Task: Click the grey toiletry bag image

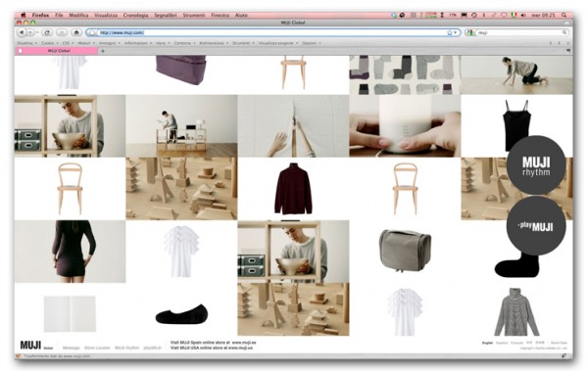Action: click(405, 251)
